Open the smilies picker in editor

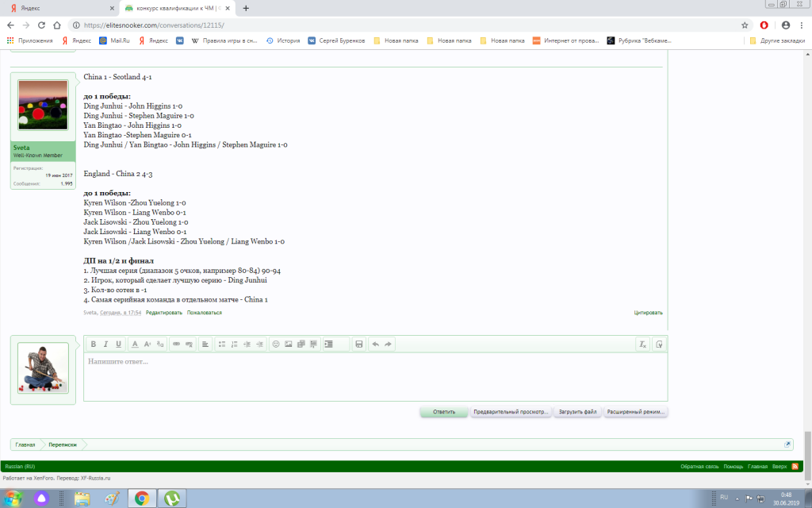click(276, 344)
